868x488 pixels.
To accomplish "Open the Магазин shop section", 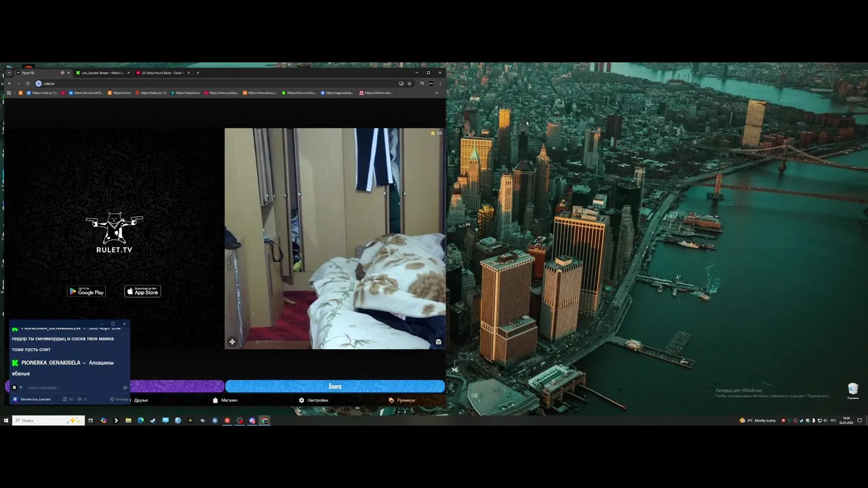I will tap(225, 400).
